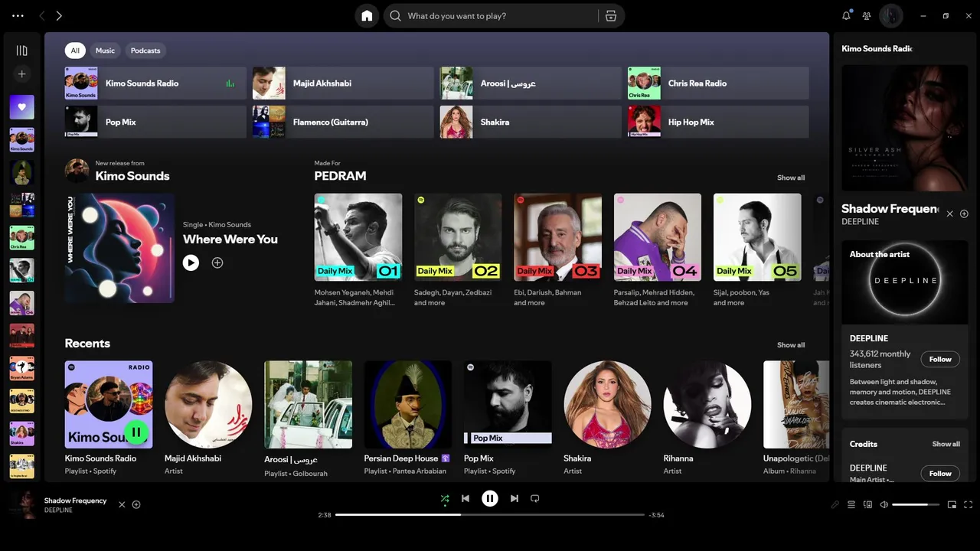This screenshot has width=980, height=551.
Task: Show all Recents items
Action: 791,345
